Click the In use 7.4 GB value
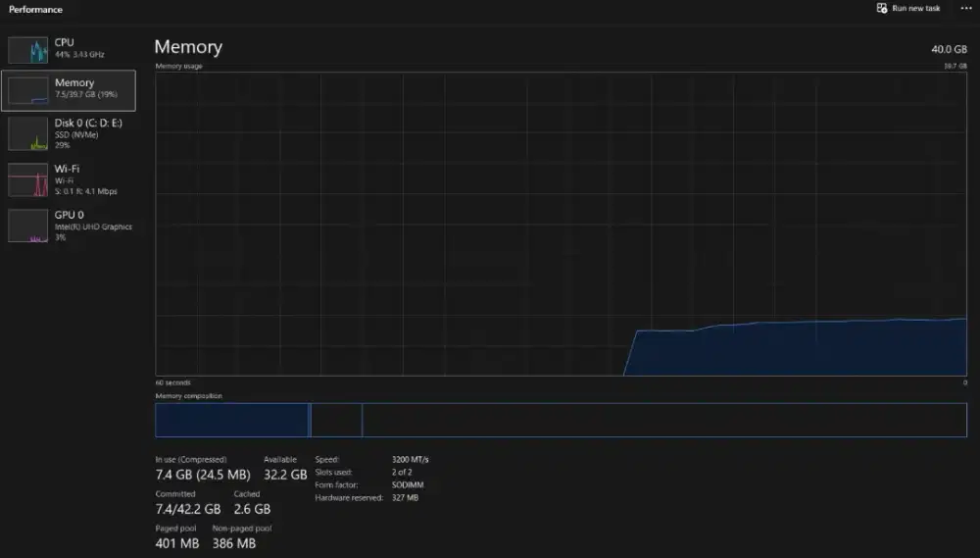Screen dimensions: 980x558 tap(179, 475)
